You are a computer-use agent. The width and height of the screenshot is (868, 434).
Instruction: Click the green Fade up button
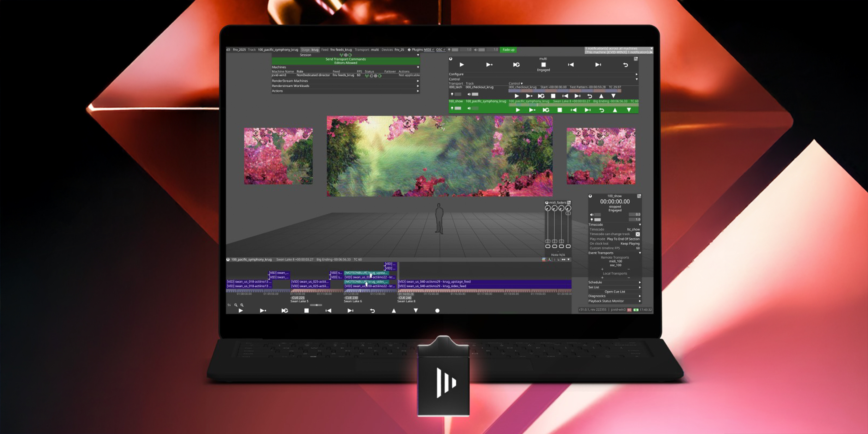click(x=508, y=49)
